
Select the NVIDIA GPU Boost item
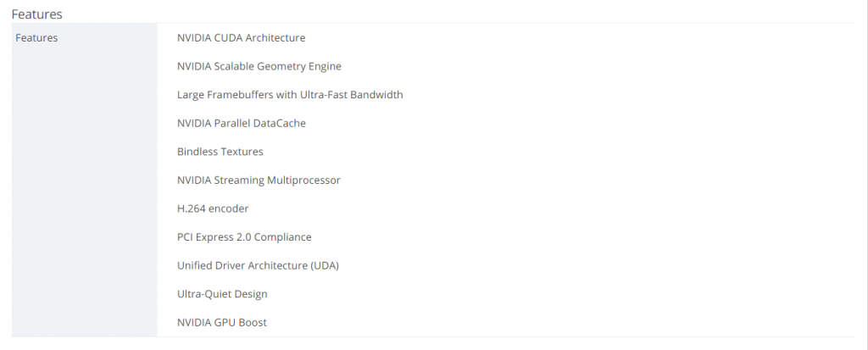point(221,322)
